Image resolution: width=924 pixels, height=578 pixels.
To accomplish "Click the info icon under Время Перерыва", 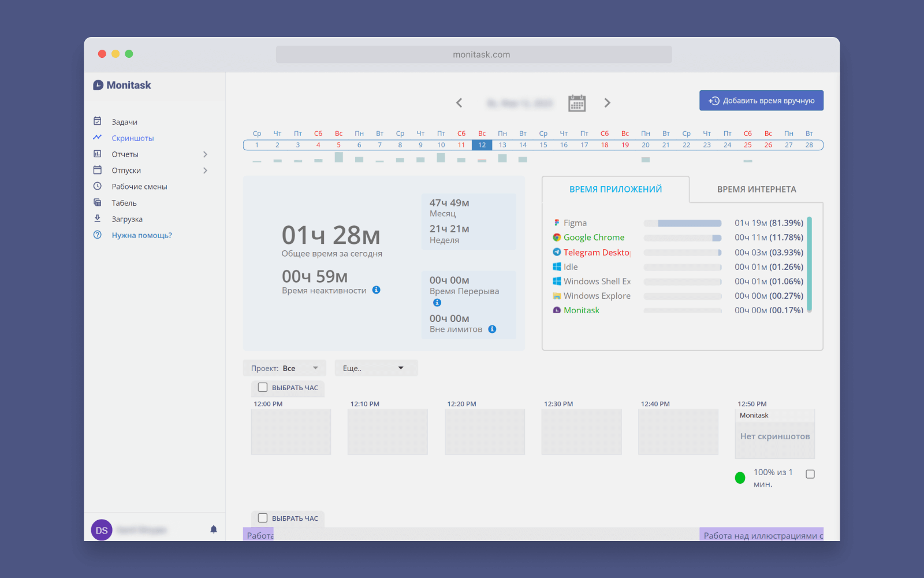I will click(x=437, y=303).
